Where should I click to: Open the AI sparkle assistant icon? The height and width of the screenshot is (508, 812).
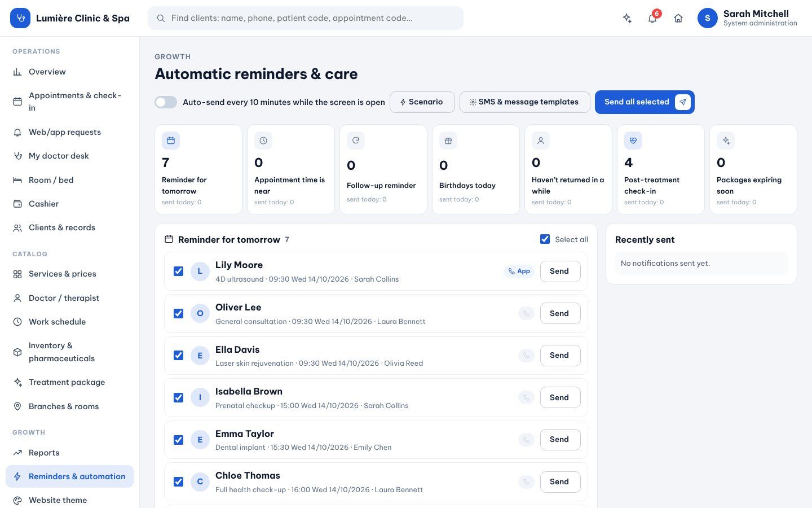(627, 18)
